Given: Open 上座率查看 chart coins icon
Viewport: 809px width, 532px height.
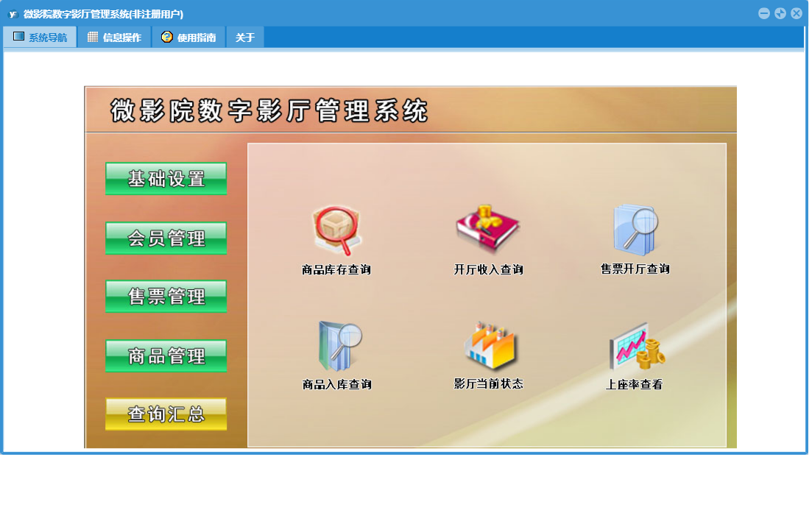Looking at the screenshot, I should [x=637, y=347].
